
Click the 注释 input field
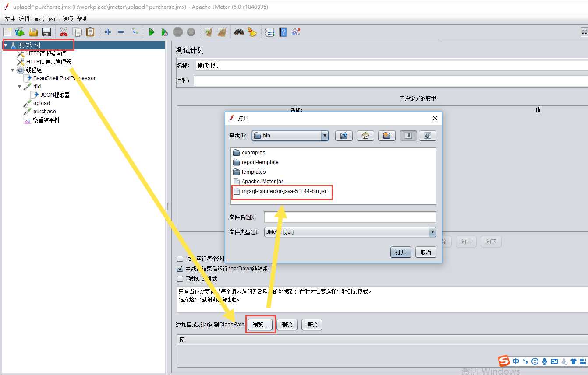point(391,81)
